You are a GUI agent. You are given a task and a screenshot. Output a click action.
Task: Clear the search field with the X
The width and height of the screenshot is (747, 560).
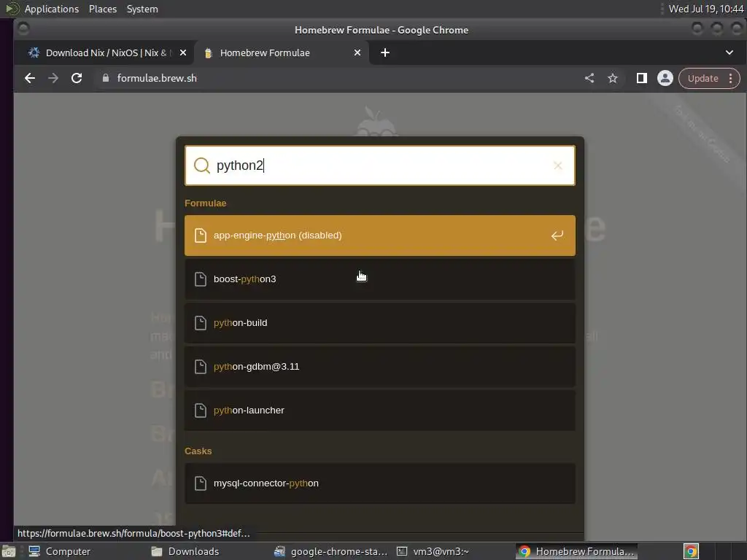tap(558, 166)
